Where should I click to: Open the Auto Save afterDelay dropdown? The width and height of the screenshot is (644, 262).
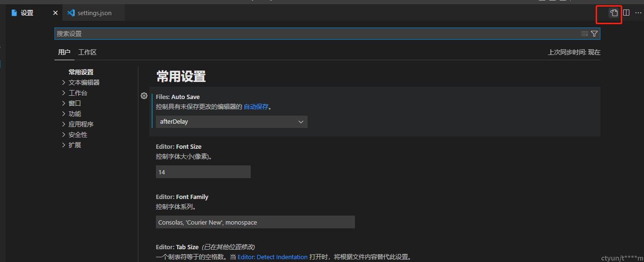click(231, 122)
